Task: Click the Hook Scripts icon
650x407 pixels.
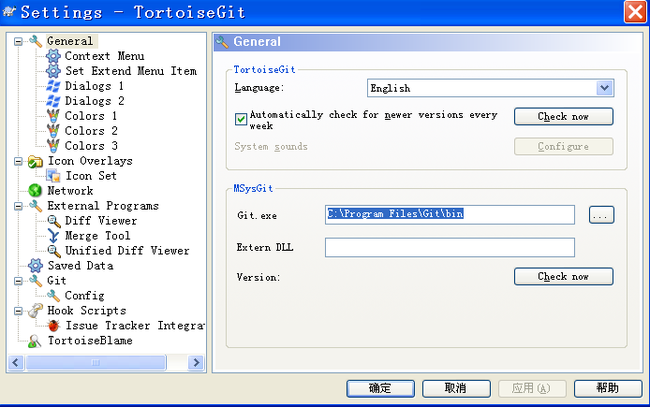Action: click(35, 310)
